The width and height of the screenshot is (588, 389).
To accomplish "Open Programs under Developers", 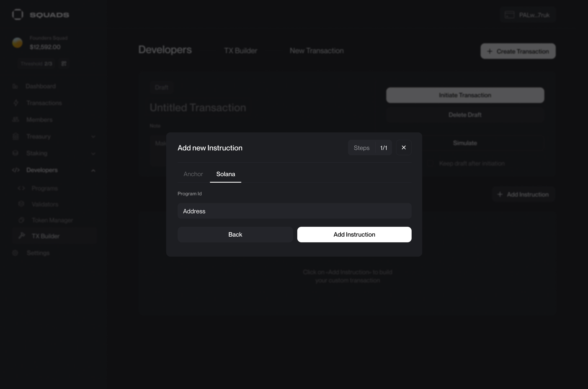I will click(45, 188).
